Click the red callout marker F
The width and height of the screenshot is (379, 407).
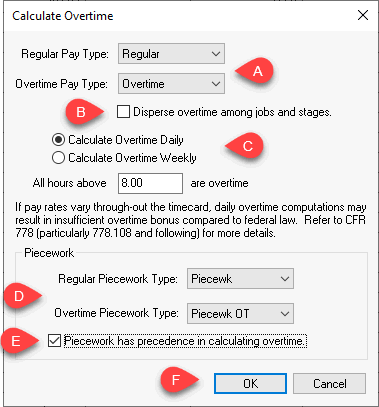coord(180,380)
